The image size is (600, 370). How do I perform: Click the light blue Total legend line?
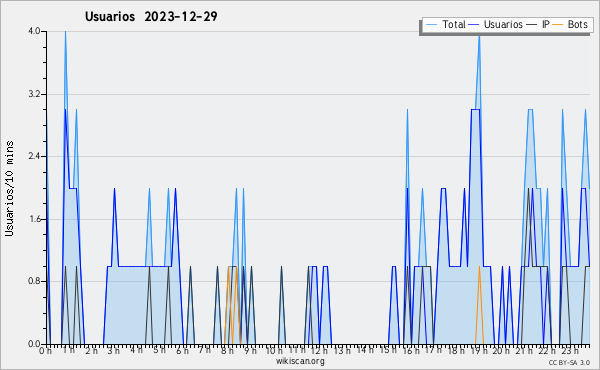(x=431, y=24)
